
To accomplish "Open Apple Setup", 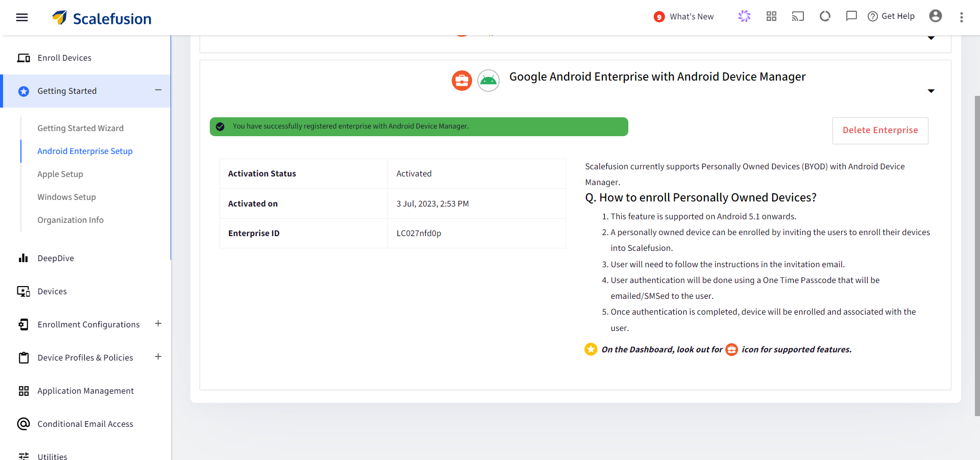I will point(60,174).
